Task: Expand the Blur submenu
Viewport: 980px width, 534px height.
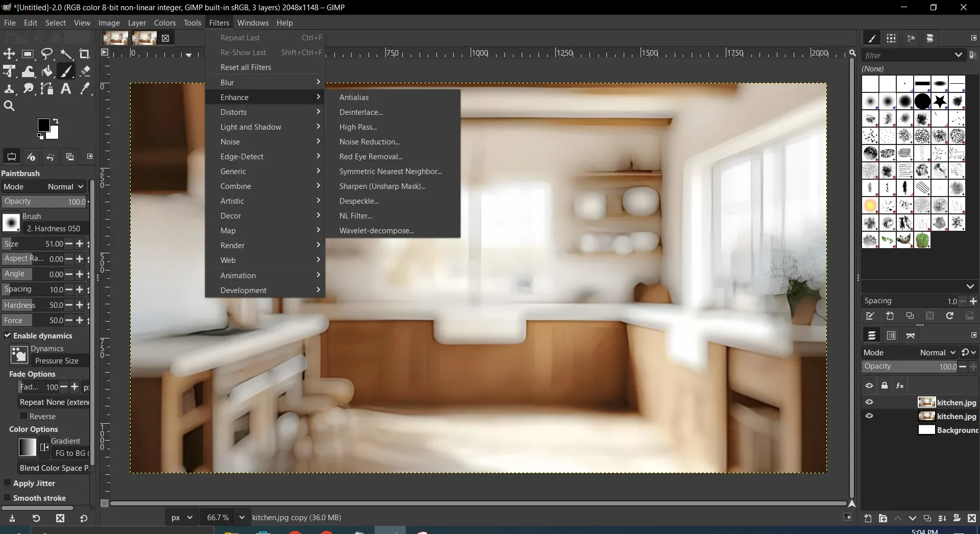Action: [265, 82]
